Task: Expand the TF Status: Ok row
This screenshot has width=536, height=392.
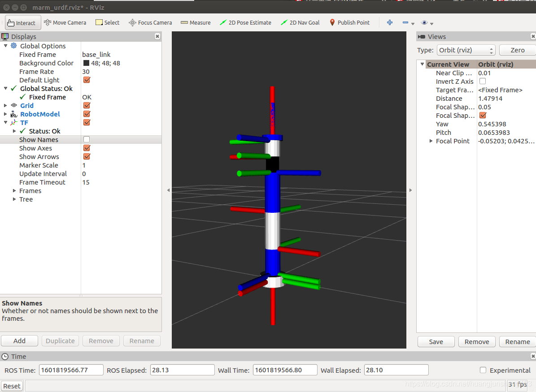Action: pos(14,131)
